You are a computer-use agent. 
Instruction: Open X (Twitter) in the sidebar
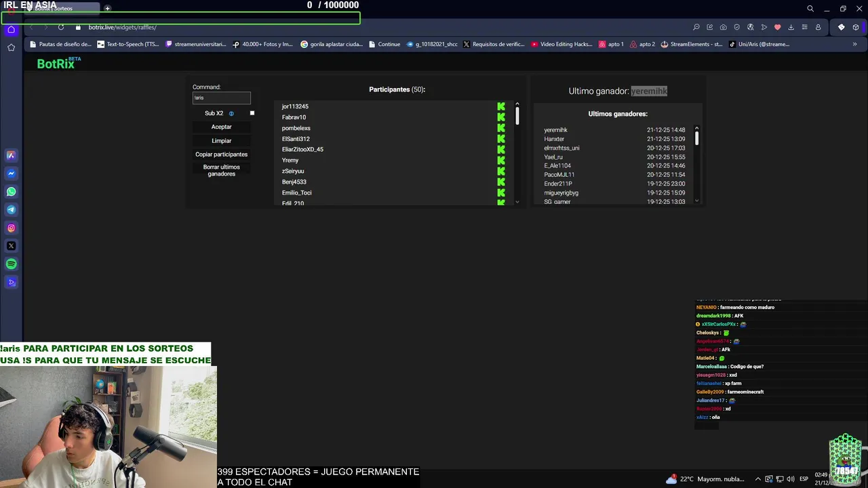(11, 246)
